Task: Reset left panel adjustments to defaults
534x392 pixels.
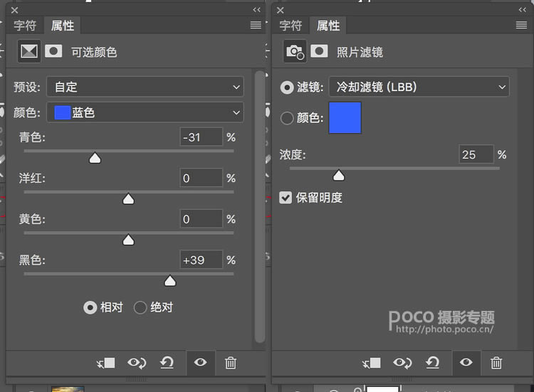Action: pos(167,363)
